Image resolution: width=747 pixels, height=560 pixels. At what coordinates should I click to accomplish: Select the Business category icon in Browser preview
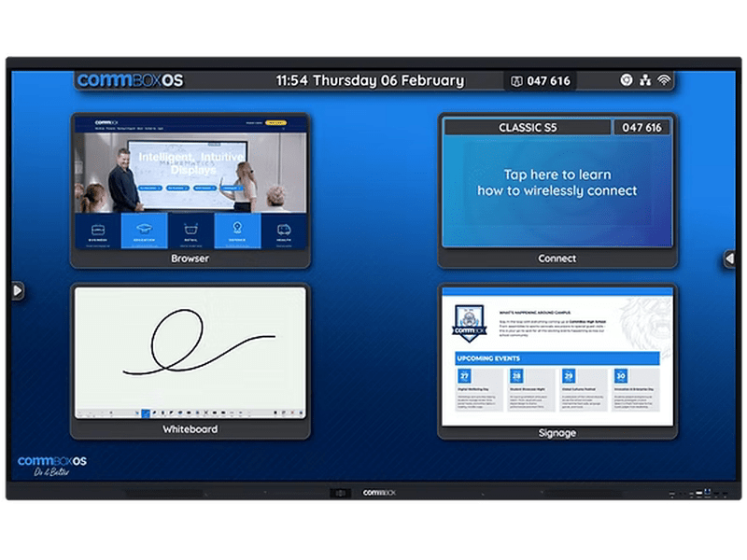98,230
